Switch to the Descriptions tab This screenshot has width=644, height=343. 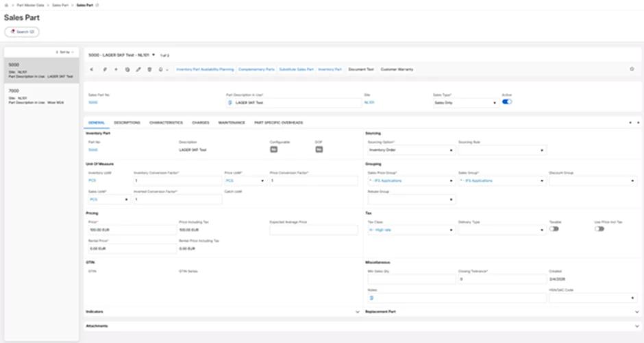coord(127,123)
